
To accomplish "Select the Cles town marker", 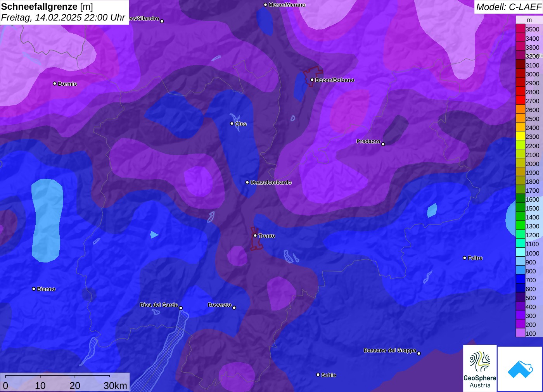I will (x=232, y=124).
